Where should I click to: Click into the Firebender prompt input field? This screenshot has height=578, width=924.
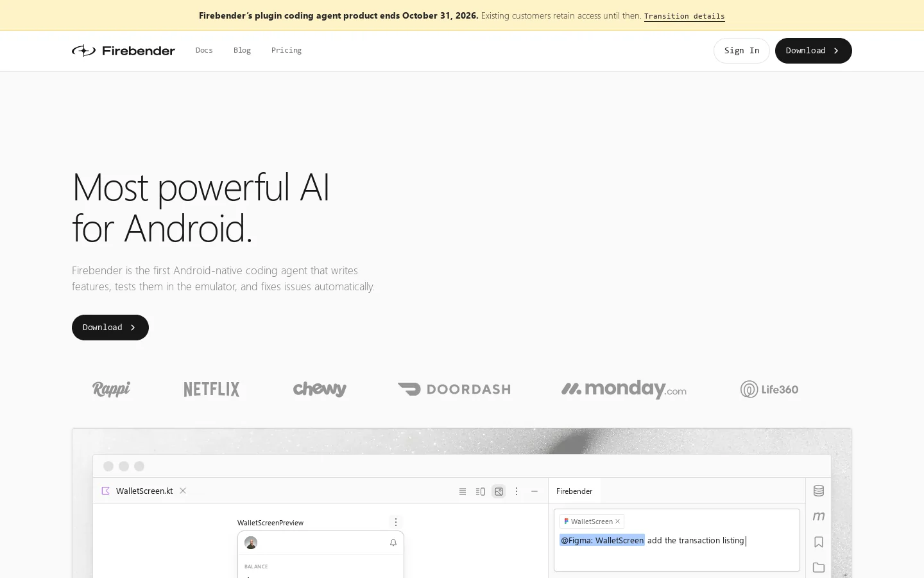(677, 540)
